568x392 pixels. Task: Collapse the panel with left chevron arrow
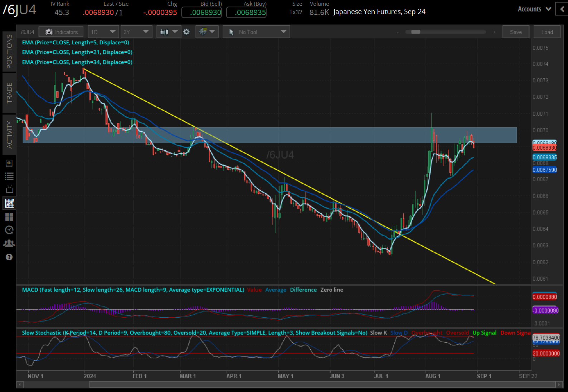pyautogui.click(x=562, y=9)
